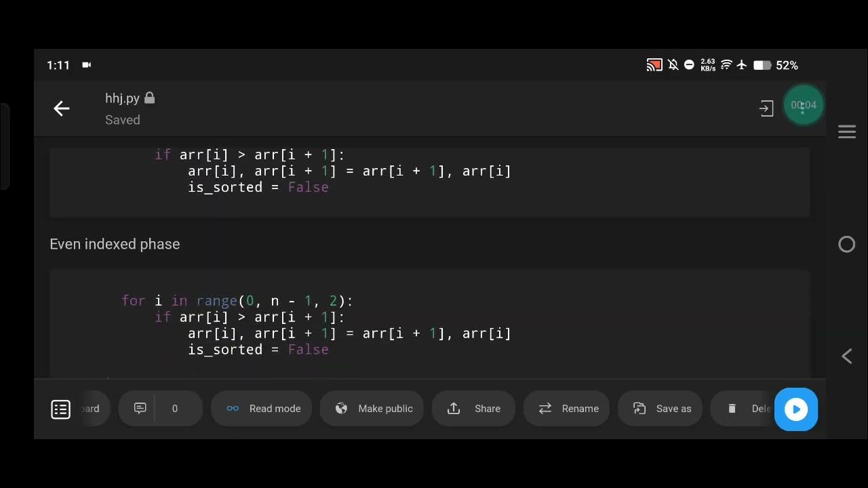Image resolution: width=868 pixels, height=488 pixels.
Task: Tap the hhj.py file name
Action: pos(122,98)
